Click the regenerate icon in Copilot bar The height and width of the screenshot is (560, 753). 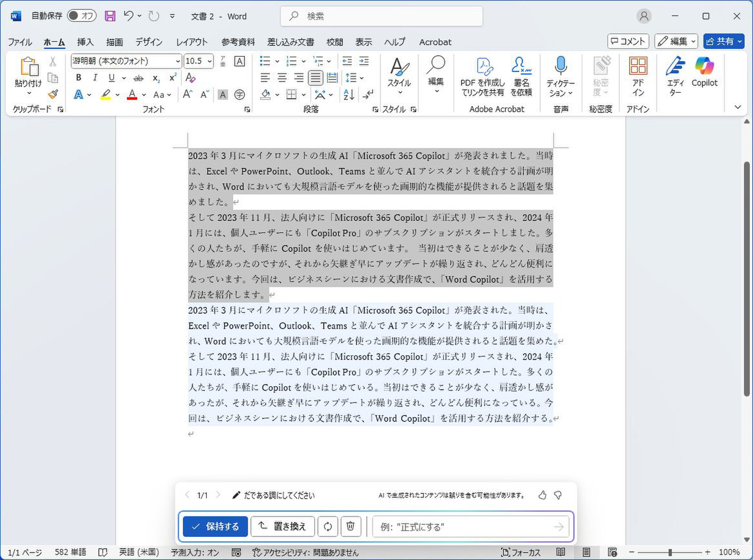point(327,527)
